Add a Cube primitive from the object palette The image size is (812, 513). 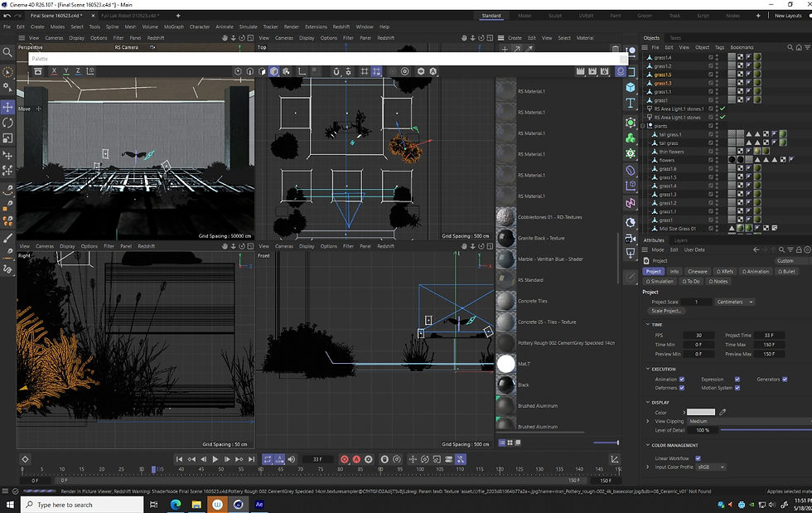[631, 87]
